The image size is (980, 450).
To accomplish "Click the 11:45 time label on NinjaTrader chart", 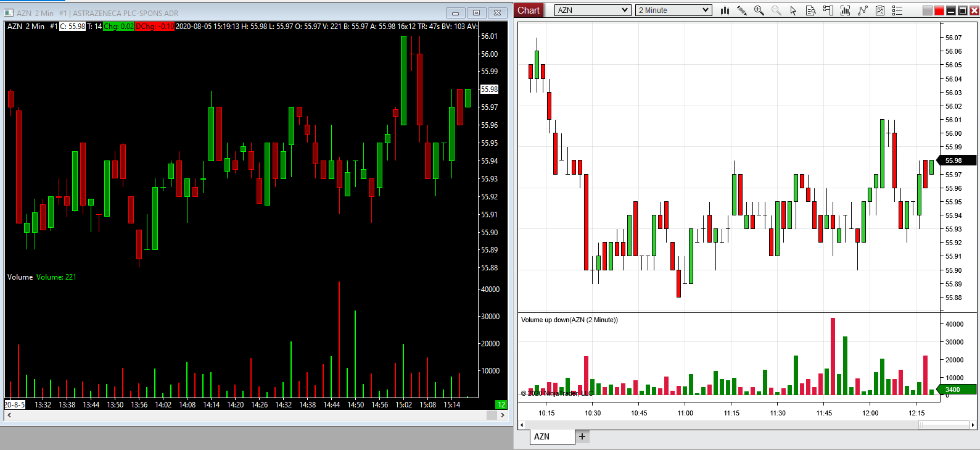I will (x=824, y=413).
